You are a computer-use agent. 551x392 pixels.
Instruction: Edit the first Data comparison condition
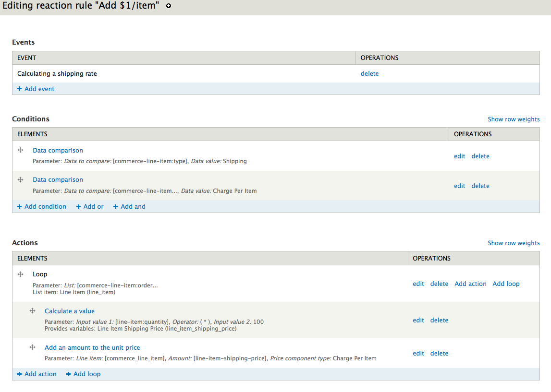click(x=459, y=156)
